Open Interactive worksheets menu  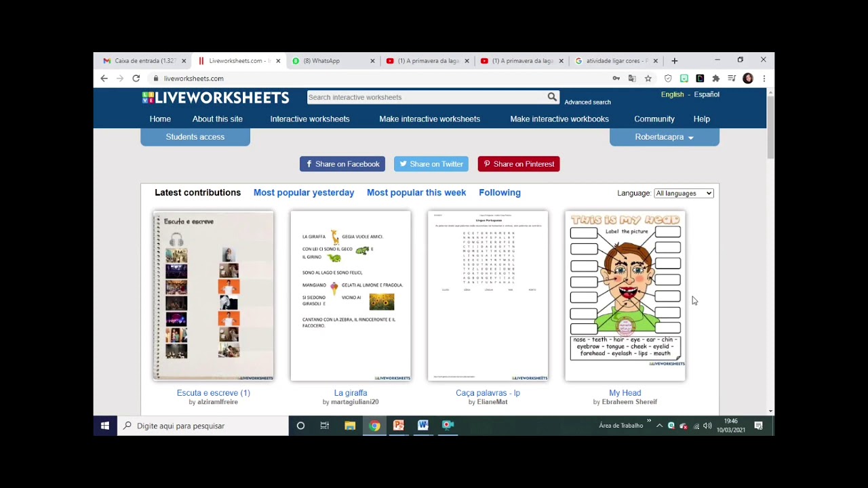tap(310, 119)
